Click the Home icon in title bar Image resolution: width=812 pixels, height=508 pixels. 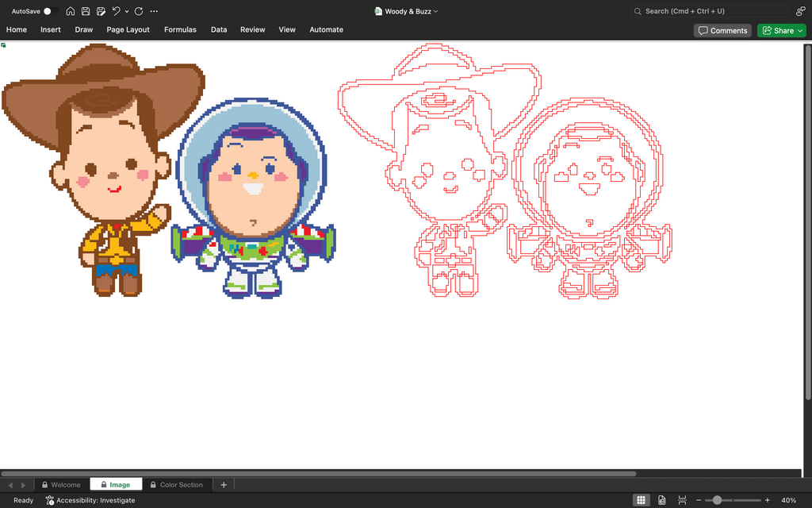[71, 11]
